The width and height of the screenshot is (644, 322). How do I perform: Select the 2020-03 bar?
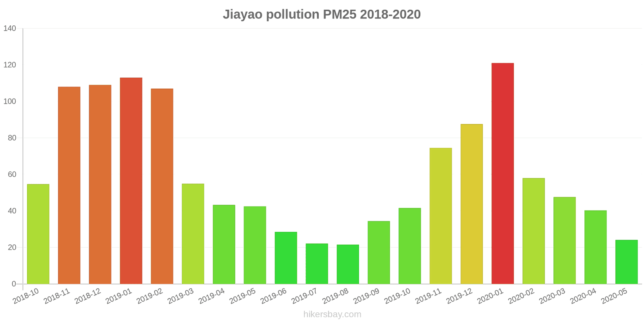click(564, 240)
